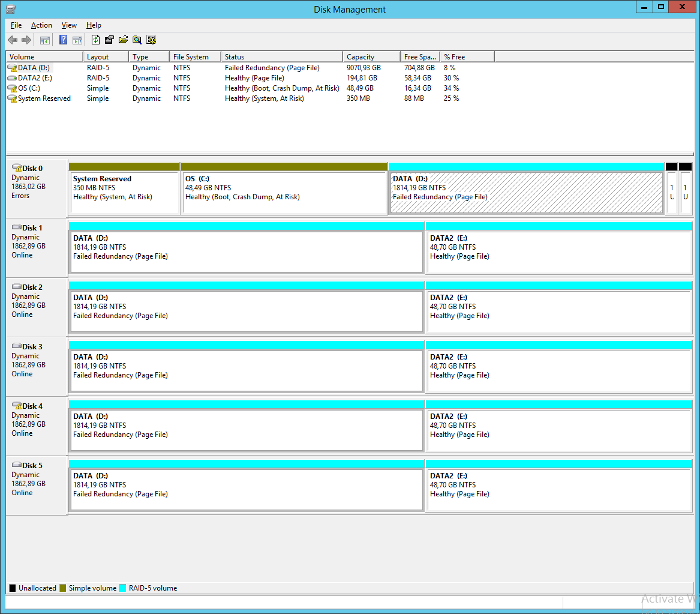Click the Disk Management title bar app icon
Viewport: 700px width, 614px height.
[11, 9]
